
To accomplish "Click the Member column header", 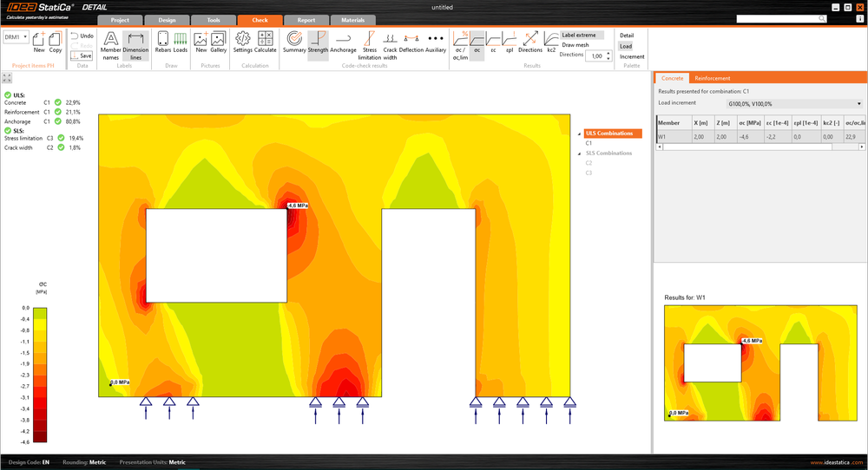I will (674, 123).
